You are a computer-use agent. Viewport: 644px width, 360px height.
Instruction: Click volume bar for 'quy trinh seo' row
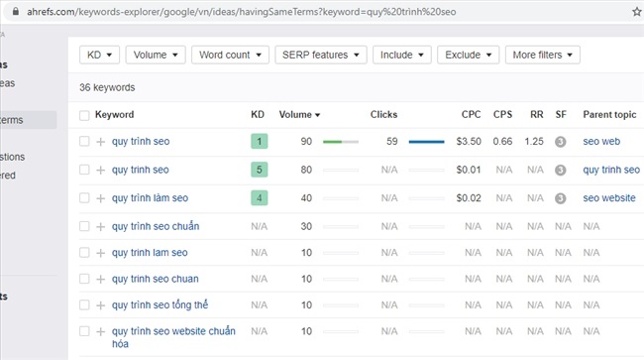(x=341, y=171)
